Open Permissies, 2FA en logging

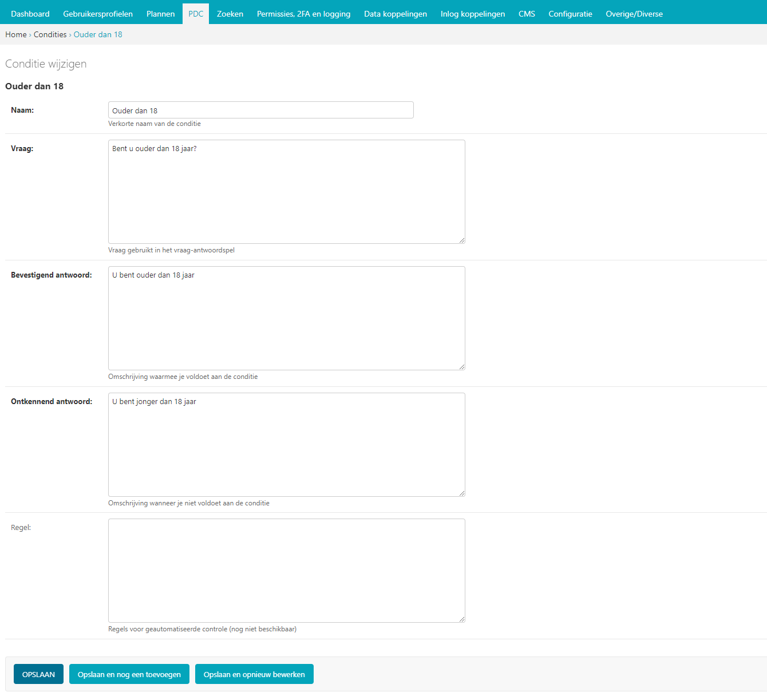tap(303, 14)
